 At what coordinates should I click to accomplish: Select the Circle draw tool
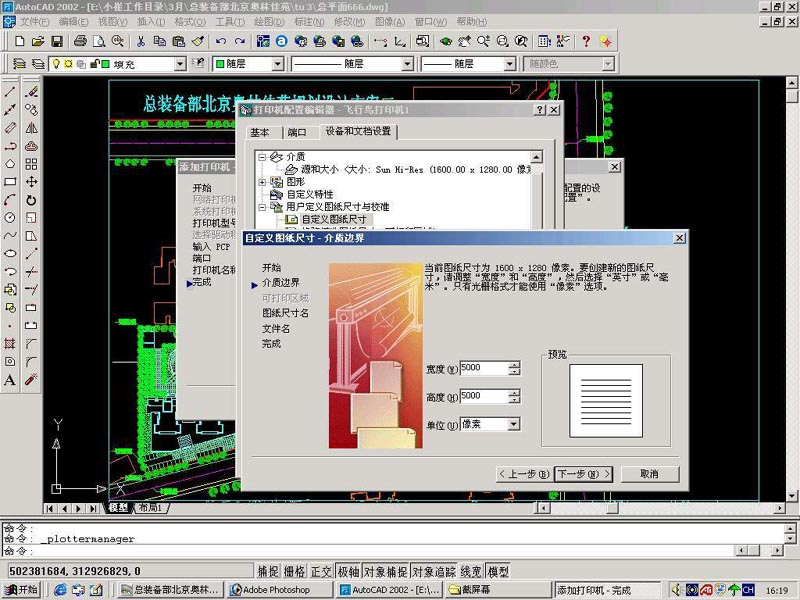click(10, 217)
